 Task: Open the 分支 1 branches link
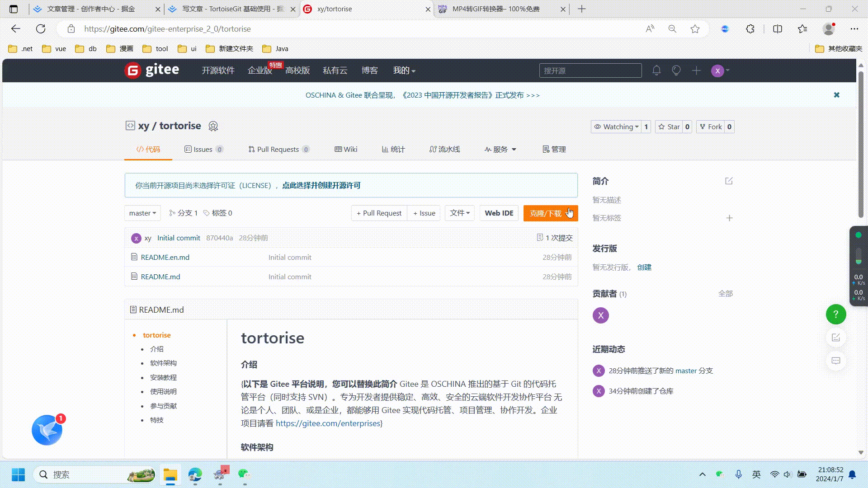184,213
